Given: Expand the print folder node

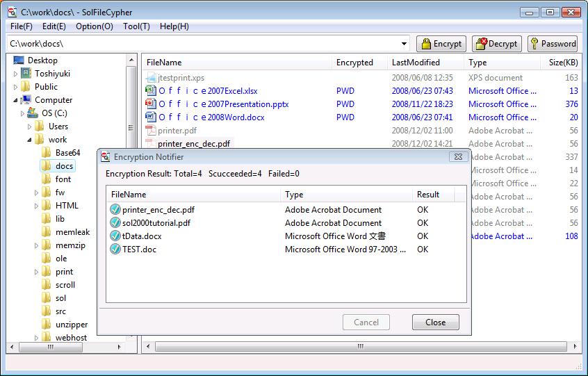Looking at the screenshot, I should tap(36, 272).
